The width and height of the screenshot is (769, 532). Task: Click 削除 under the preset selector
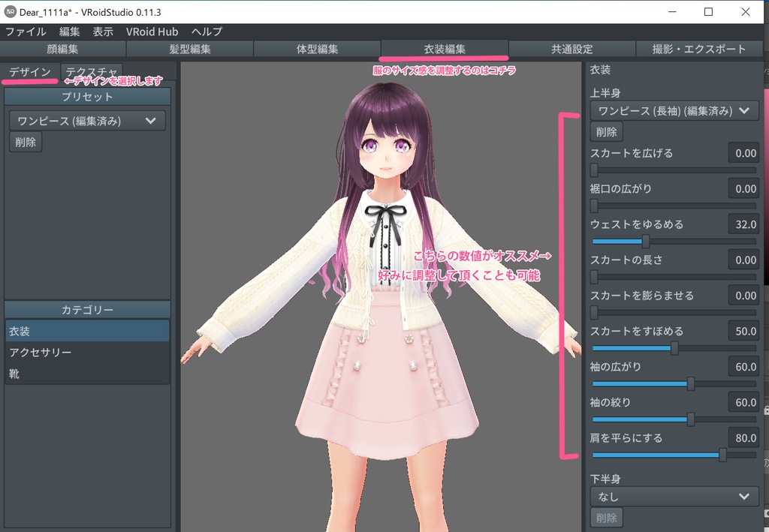coord(25,142)
